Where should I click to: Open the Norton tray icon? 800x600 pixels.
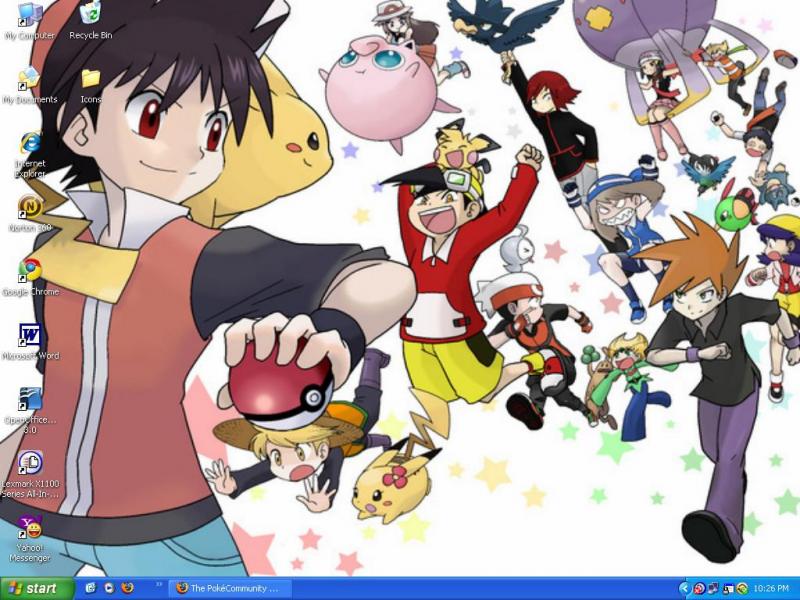pyautogui.click(x=742, y=589)
